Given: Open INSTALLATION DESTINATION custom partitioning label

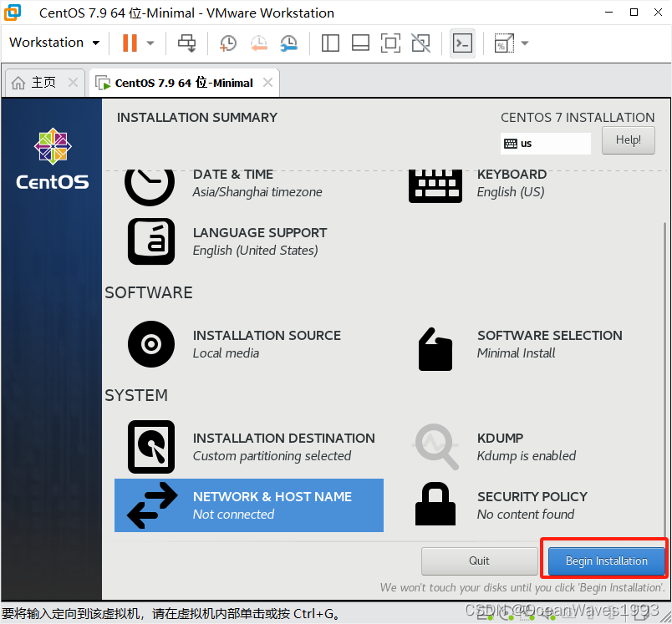Looking at the screenshot, I should point(283,447).
